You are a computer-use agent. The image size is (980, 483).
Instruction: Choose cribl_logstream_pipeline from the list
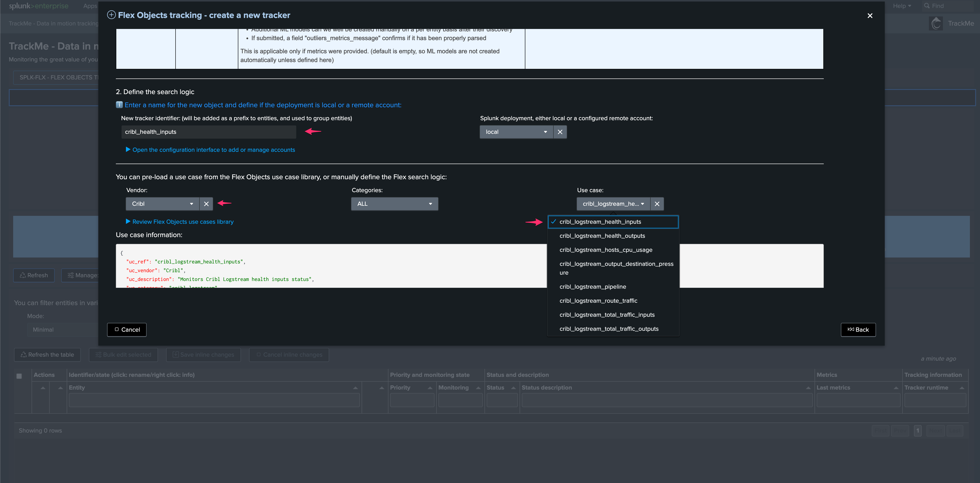pyautogui.click(x=592, y=287)
